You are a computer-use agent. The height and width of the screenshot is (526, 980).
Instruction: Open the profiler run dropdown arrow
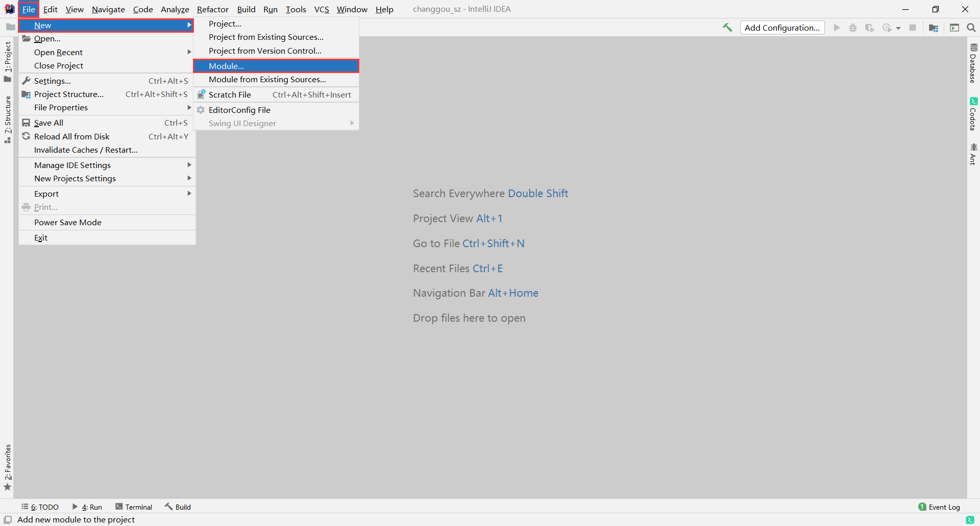coord(898,28)
